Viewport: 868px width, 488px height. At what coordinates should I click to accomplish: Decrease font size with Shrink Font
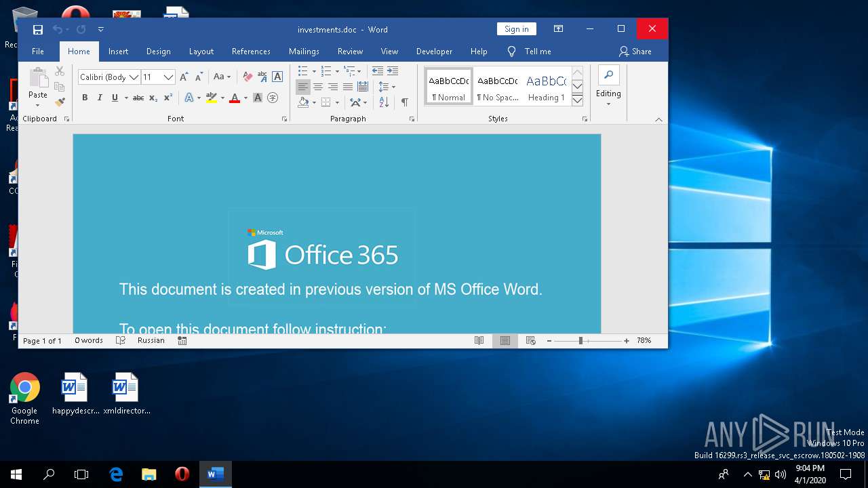click(x=199, y=77)
